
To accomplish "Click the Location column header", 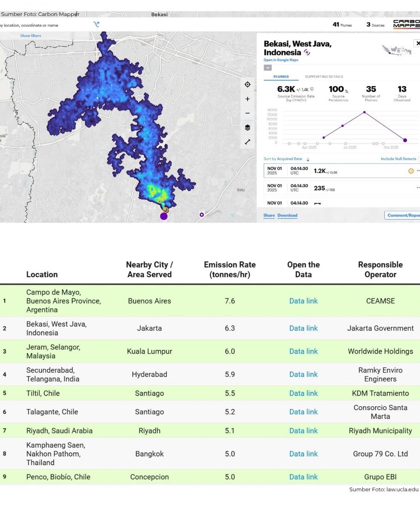I will click(42, 274).
